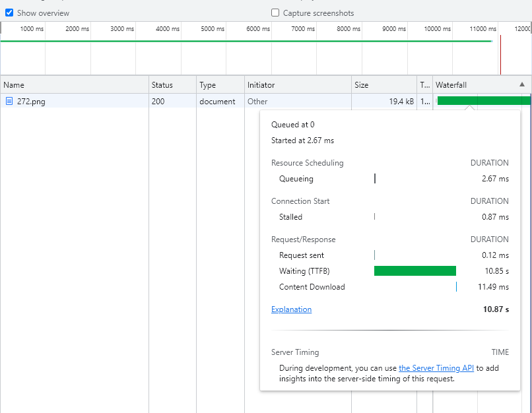
Task: Click the document icon next to 272.png
Action: coord(9,101)
